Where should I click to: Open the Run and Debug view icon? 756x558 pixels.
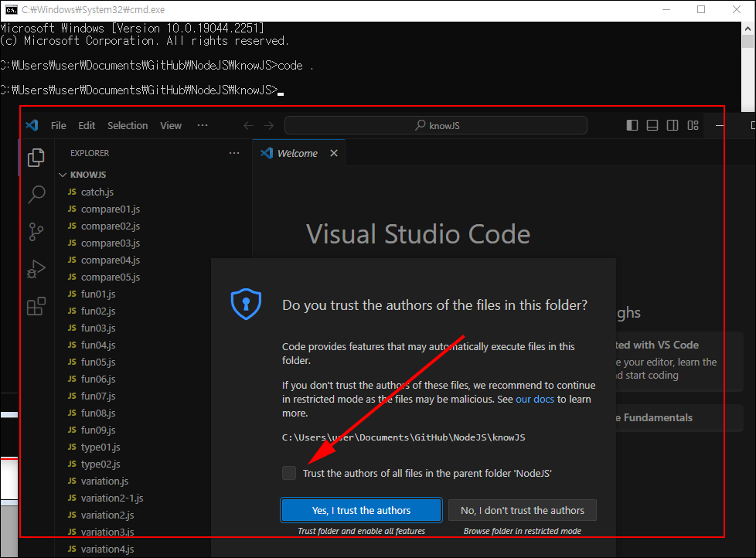pos(36,269)
